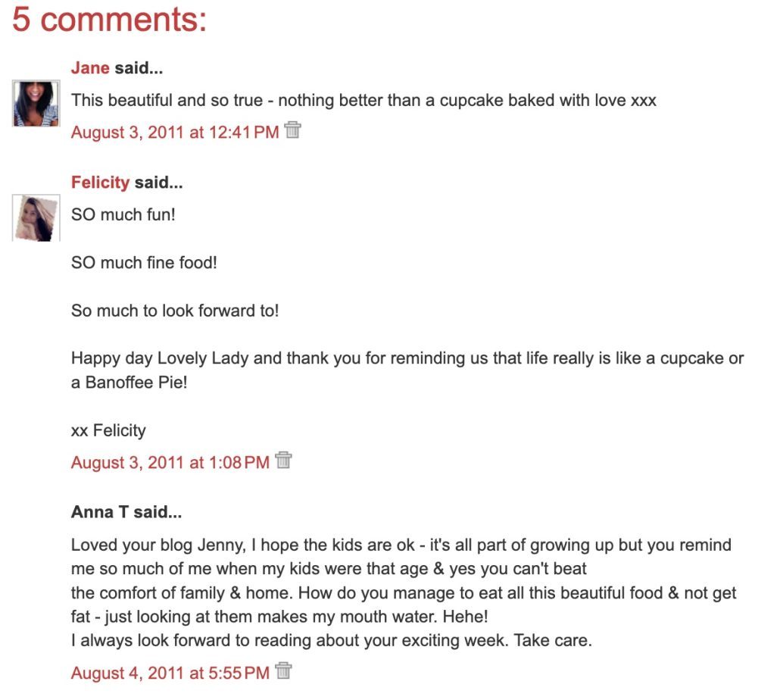Open Felicity's profile name link
Screen dimensions: 780x700
[x=100, y=183]
